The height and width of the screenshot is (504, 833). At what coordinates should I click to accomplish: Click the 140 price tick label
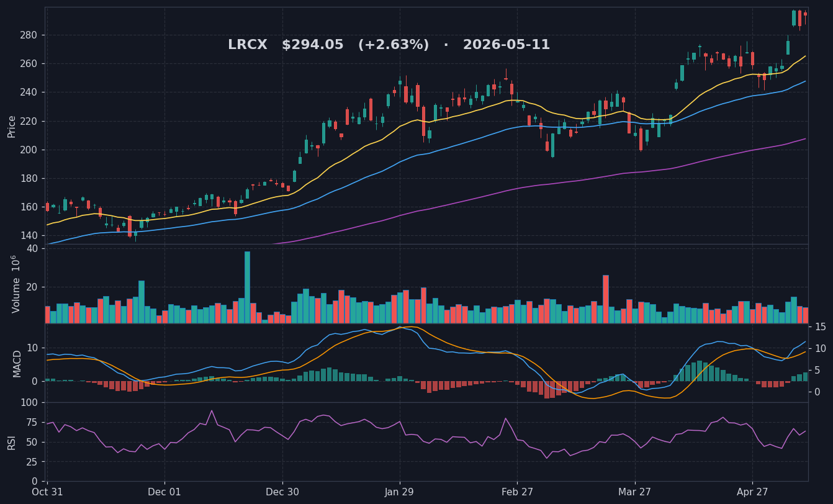pyautogui.click(x=29, y=236)
